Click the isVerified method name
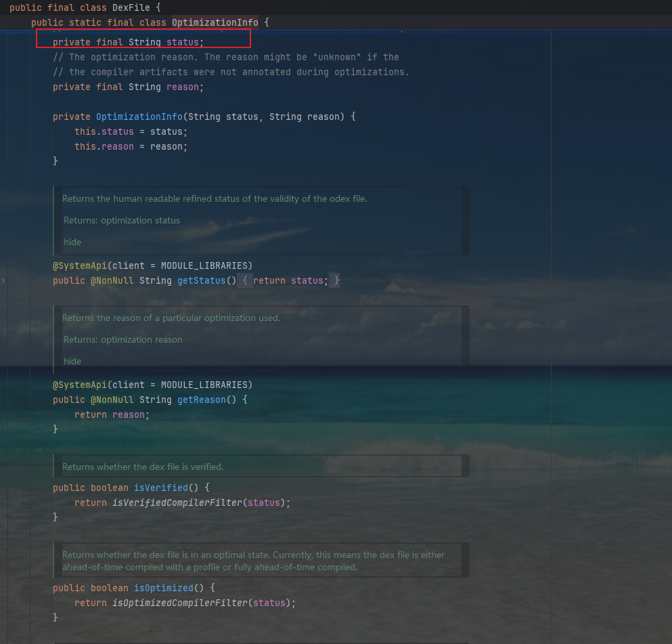 coord(160,488)
